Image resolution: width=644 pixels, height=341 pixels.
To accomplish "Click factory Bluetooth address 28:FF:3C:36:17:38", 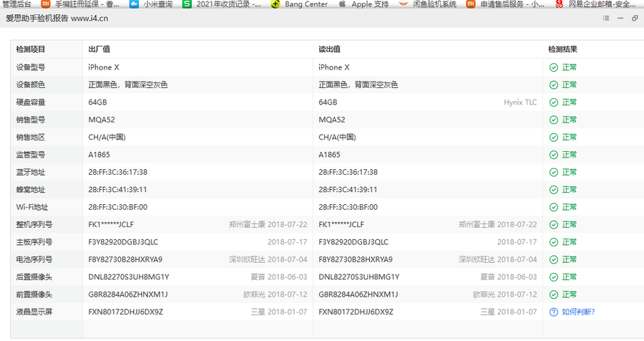I will [x=118, y=173].
